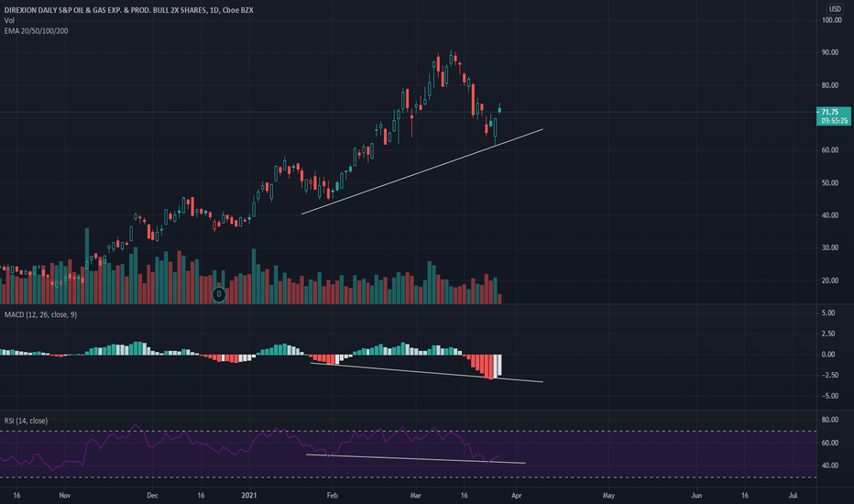
Task: Click the Apr label on the time axis
Action: [x=516, y=495]
